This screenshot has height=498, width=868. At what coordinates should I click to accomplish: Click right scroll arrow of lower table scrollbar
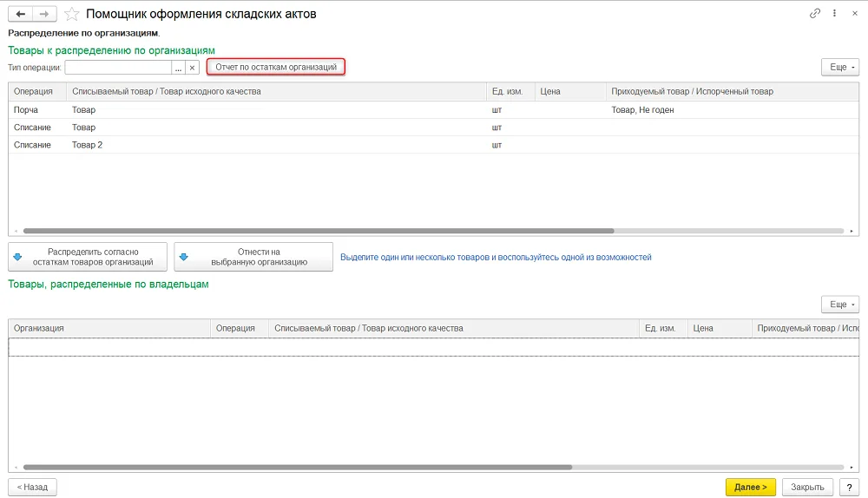(852, 467)
